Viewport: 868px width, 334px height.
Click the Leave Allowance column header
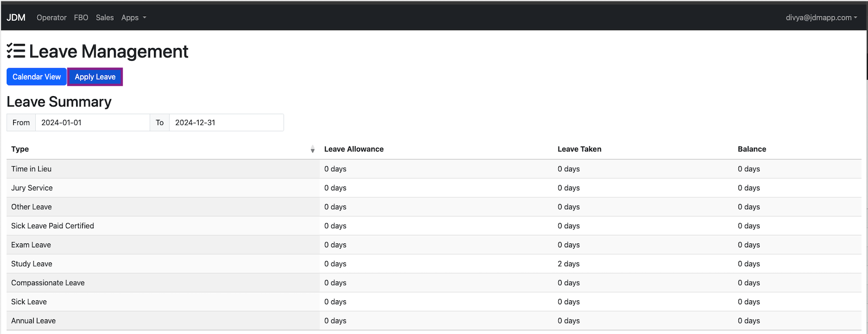(x=354, y=149)
